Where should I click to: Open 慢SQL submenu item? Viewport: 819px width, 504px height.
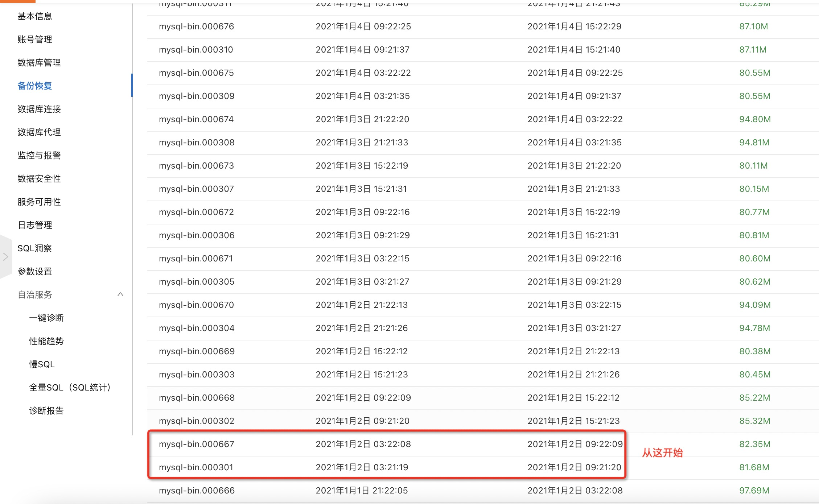42,364
